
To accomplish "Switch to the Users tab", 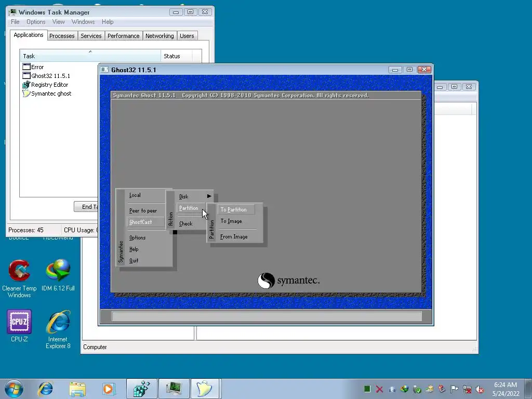I will (x=187, y=36).
